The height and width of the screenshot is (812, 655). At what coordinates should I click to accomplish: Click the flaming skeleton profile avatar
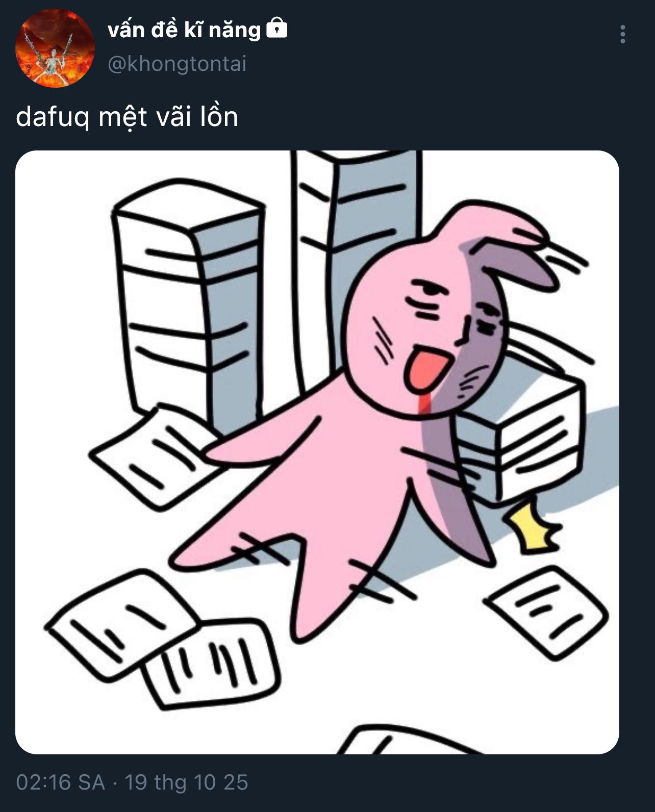click(x=55, y=48)
